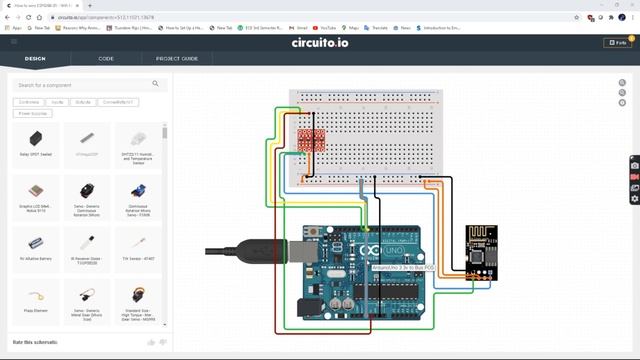Select the Servo Generic Metal Gear component
The height and width of the screenshot is (360, 640).
[x=87, y=302]
